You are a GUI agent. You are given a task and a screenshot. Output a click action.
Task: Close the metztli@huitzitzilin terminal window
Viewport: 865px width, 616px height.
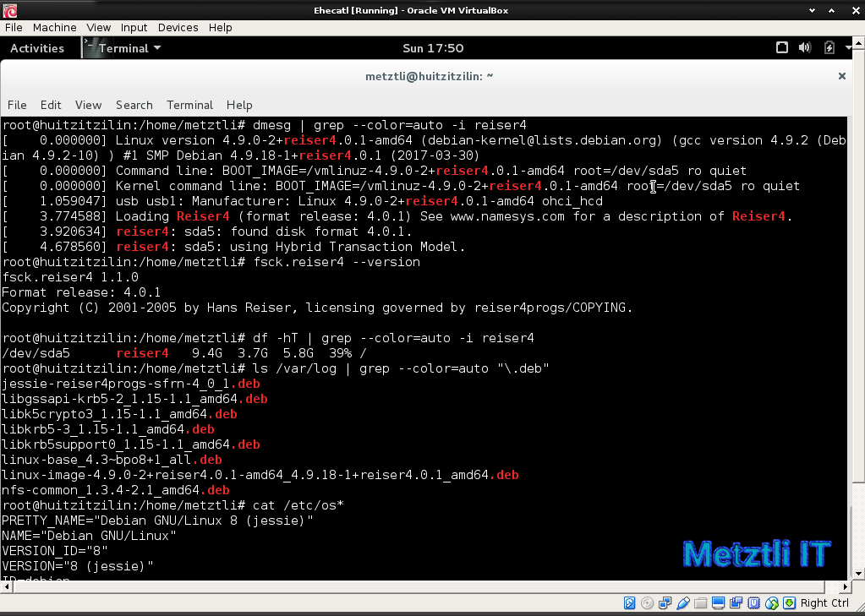click(x=842, y=76)
